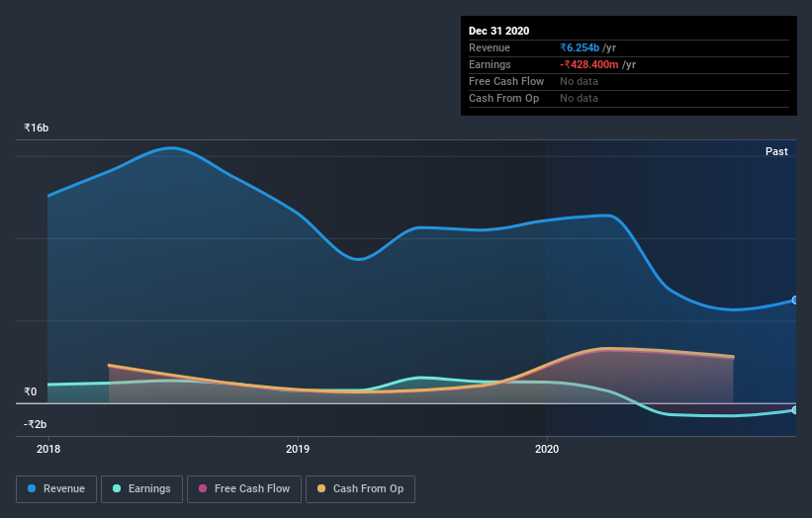
Task: Click the -₹2b y-axis label
Action: (x=36, y=424)
